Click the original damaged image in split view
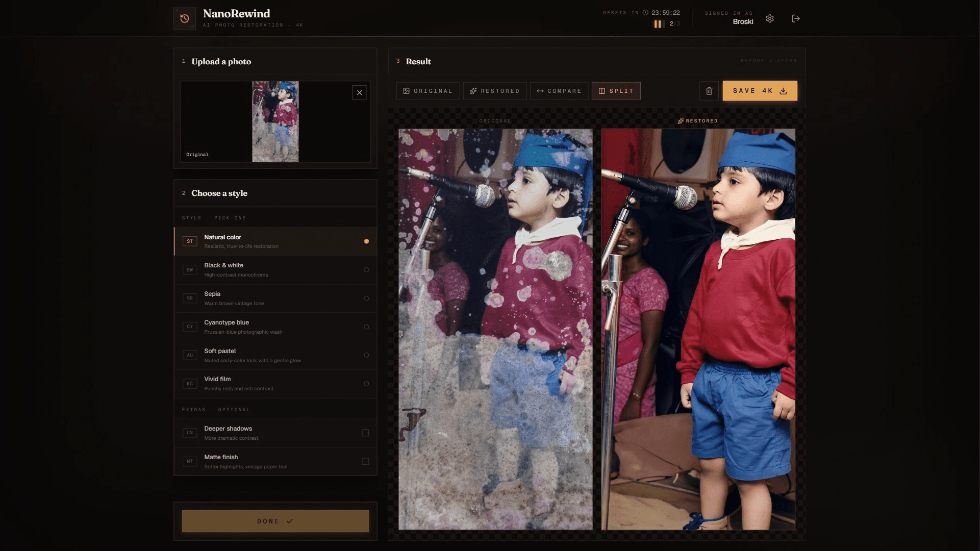Viewport: 980px width, 551px height. (495, 329)
